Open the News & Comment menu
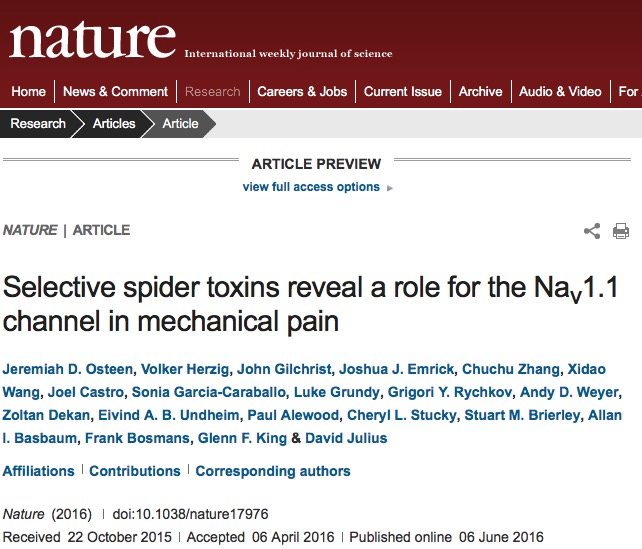The width and height of the screenshot is (642, 549). [x=115, y=91]
